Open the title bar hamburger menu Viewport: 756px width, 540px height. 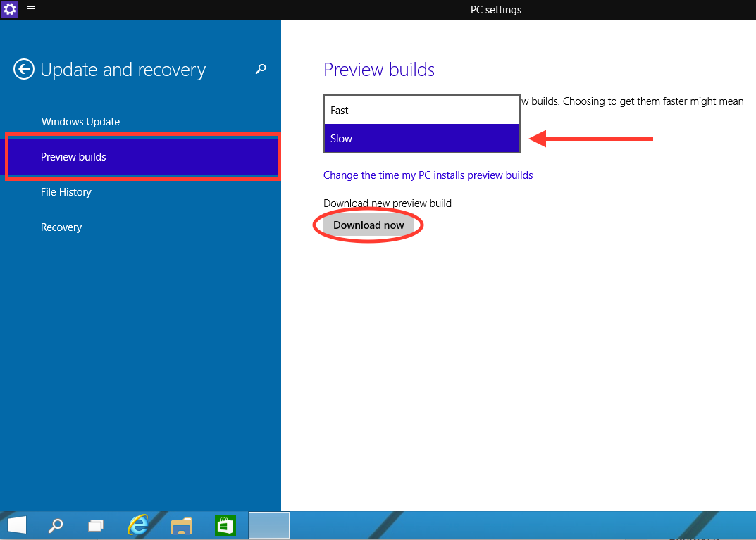[x=31, y=9]
